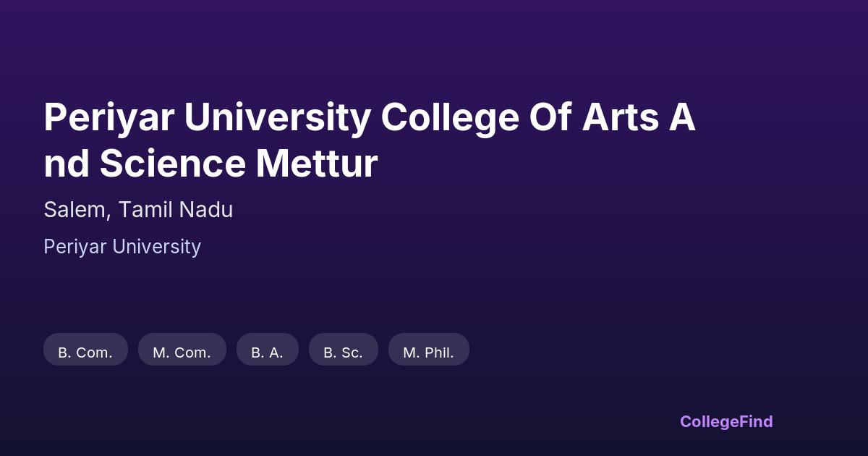Screen dimensions: 868x456
Task: Click the bold 'Periyar' in the heading
Action: click(x=109, y=118)
